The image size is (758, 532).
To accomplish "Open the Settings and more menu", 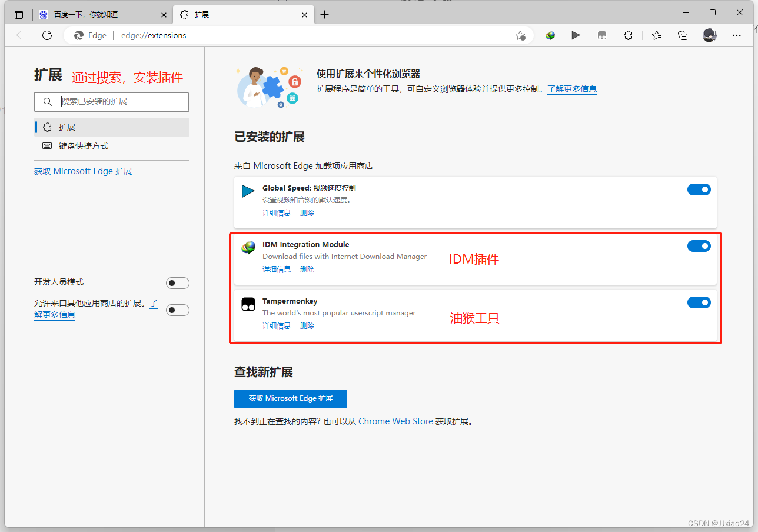I will (736, 35).
